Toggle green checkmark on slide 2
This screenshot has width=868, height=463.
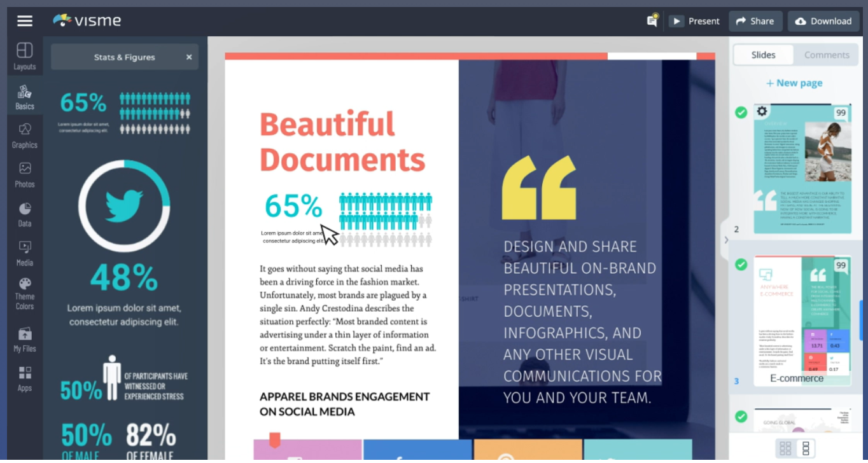click(741, 113)
